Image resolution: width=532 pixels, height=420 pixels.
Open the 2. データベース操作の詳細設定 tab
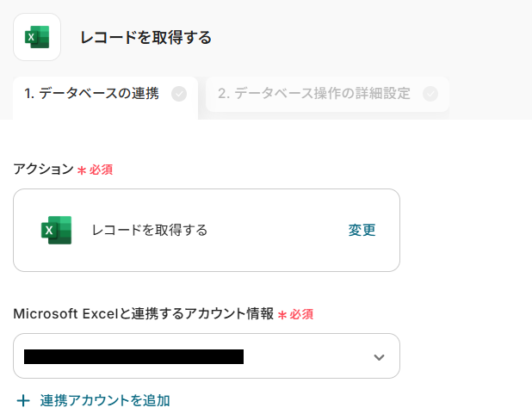pyautogui.click(x=313, y=94)
